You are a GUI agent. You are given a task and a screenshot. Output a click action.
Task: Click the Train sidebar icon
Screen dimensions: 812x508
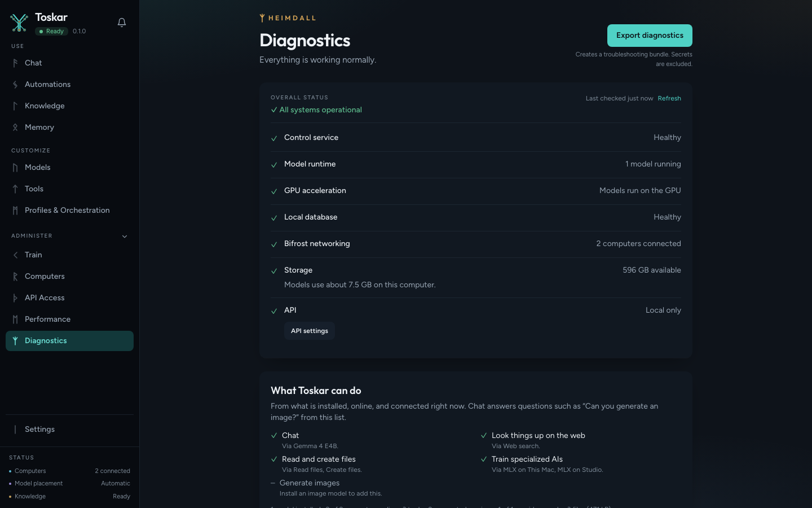point(15,255)
